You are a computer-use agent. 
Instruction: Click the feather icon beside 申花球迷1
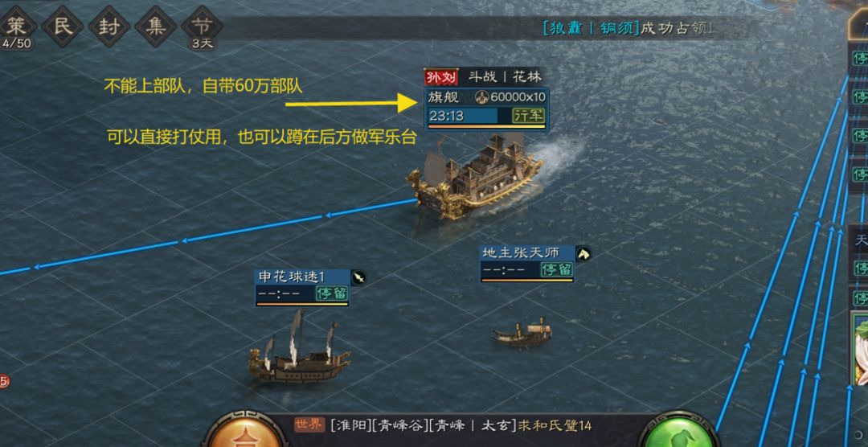(358, 277)
